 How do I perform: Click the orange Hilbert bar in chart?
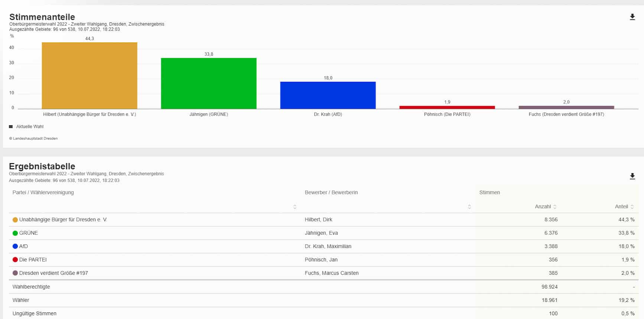coord(90,75)
